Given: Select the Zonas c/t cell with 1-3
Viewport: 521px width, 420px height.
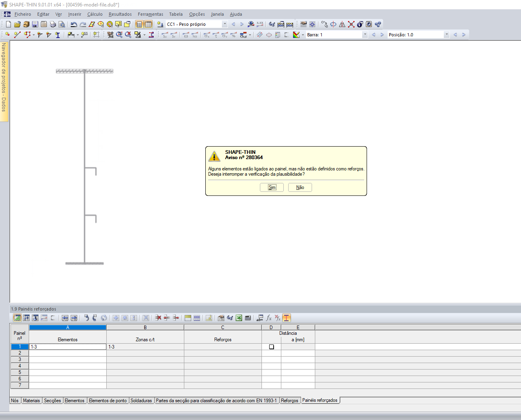Looking at the screenshot, I should pyautogui.click(x=145, y=347).
